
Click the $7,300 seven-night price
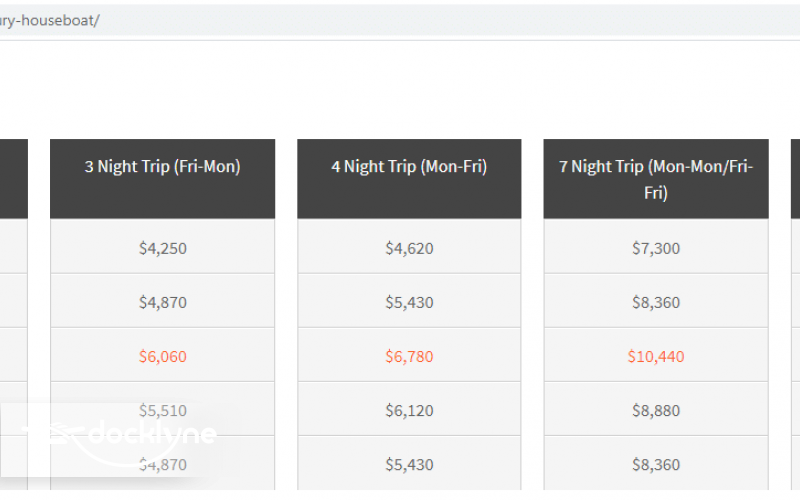pos(656,248)
